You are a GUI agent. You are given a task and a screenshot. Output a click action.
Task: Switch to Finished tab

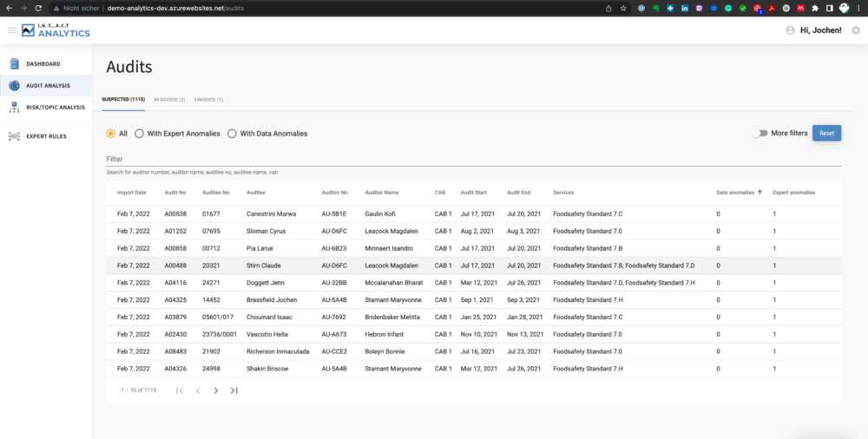point(207,100)
